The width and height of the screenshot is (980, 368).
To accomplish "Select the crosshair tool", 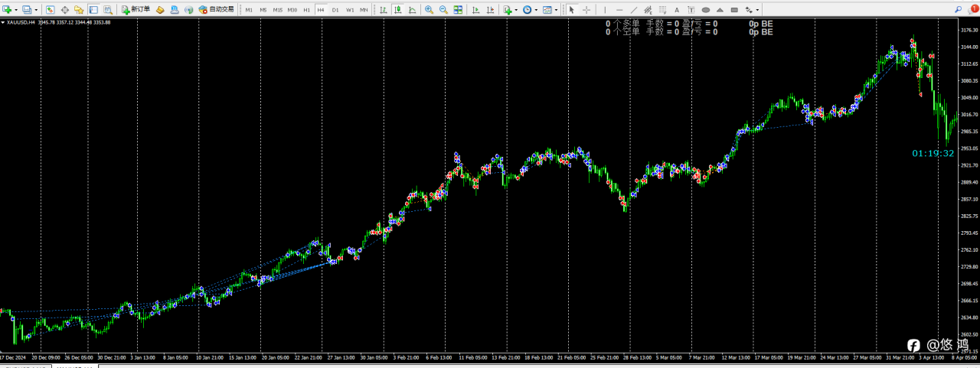I will point(586,10).
